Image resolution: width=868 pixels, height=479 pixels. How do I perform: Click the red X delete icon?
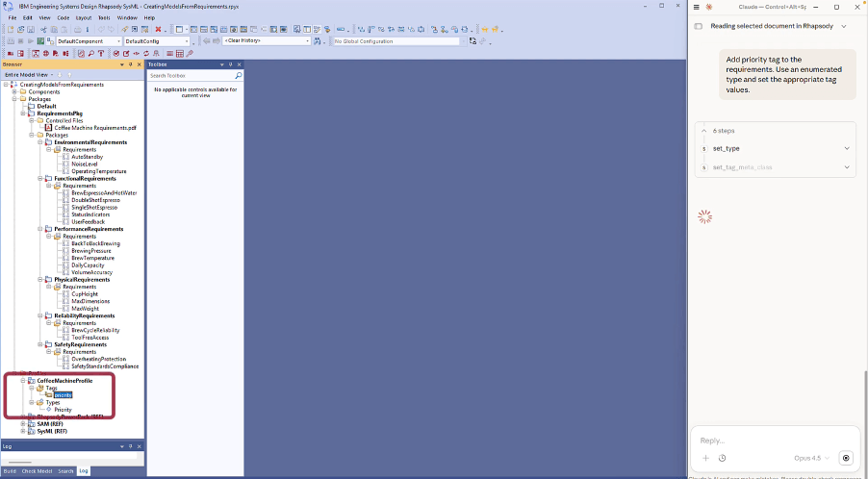click(x=159, y=29)
